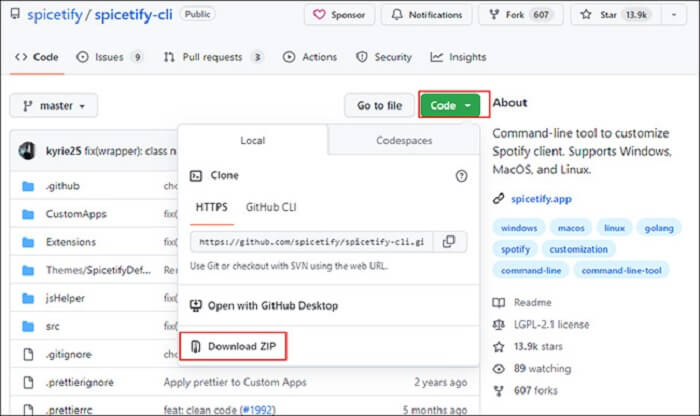Toggle the green Code dropdown button
Image resolution: width=700 pixels, height=416 pixels.
coord(450,106)
